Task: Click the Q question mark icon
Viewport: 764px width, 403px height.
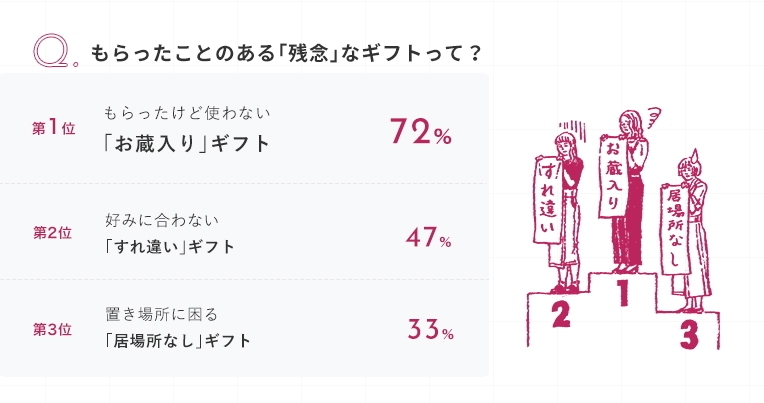Action: coord(51,50)
